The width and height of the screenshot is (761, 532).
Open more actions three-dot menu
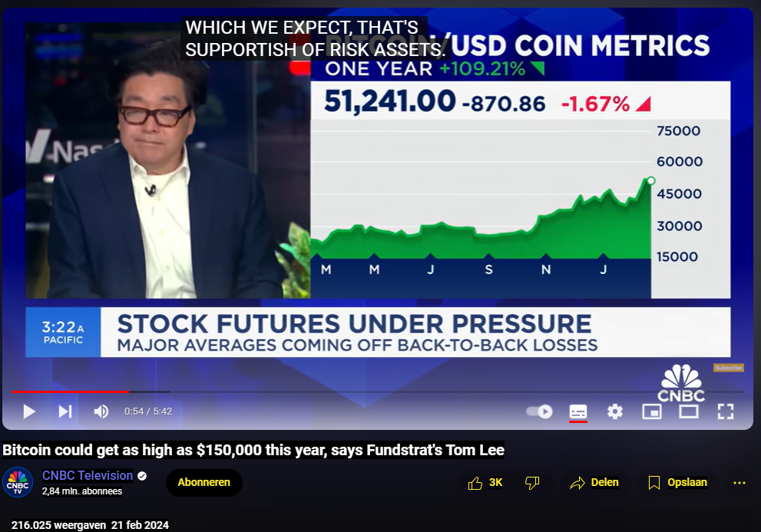[739, 483]
